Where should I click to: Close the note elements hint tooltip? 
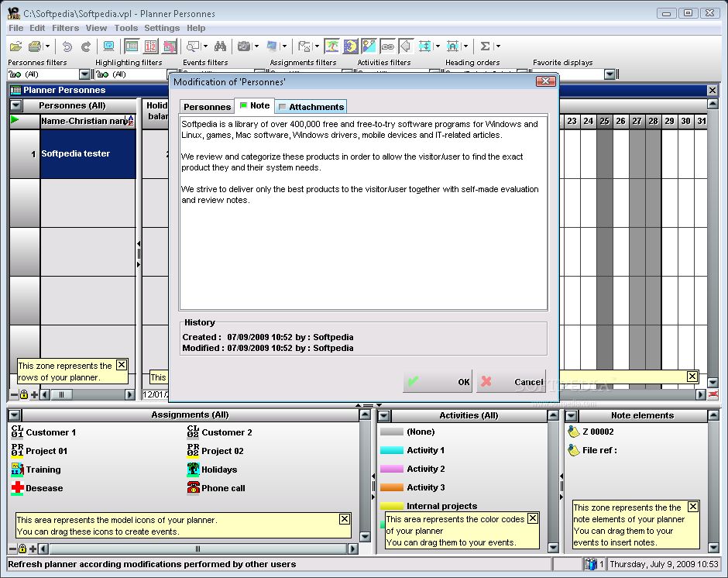(692, 507)
